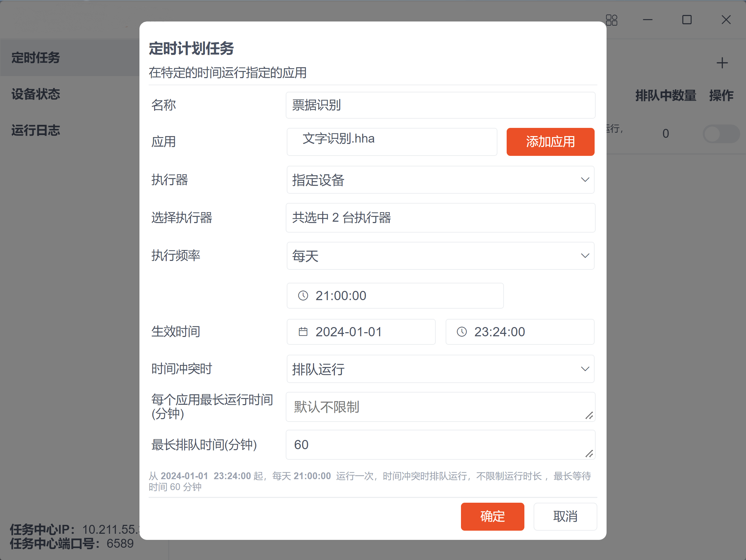Image resolution: width=746 pixels, height=560 pixels.
Task: Click the 选择执行器 field showing 2 台执行器
Action: click(x=440, y=218)
